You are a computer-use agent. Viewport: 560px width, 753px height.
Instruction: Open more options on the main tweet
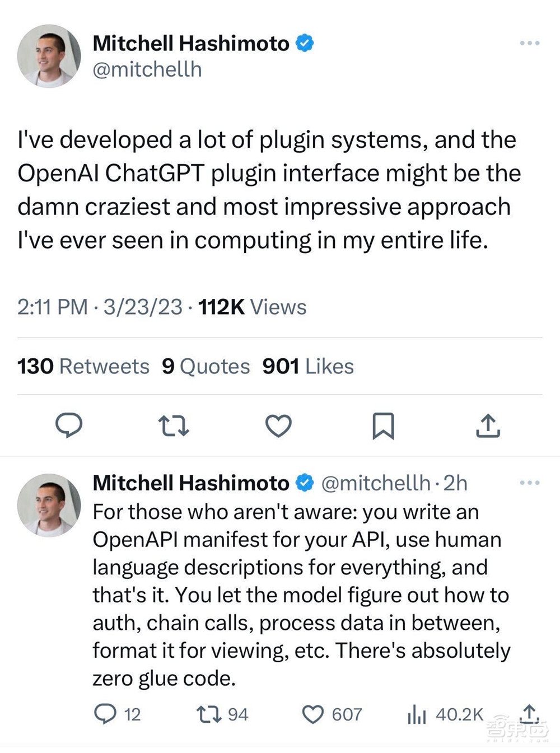(529, 43)
